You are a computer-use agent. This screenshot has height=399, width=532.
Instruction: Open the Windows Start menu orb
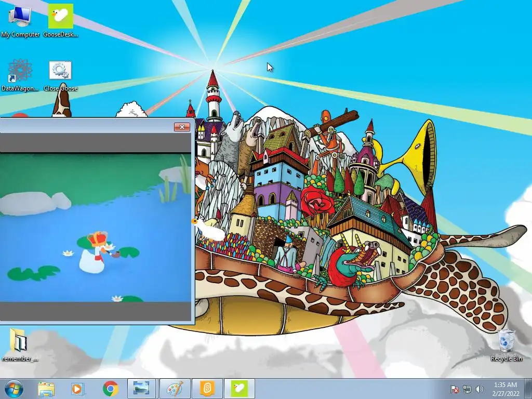coord(14,389)
